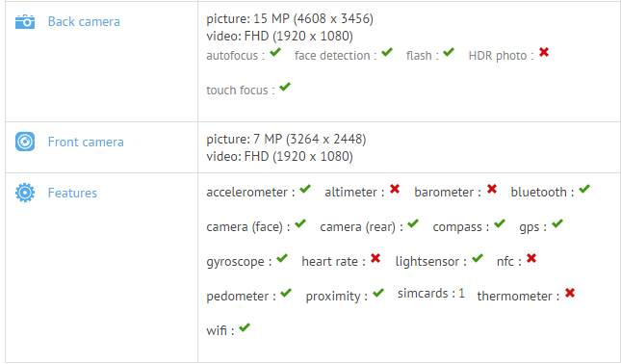Click the green checkmark next to wifi
The width and height of the screenshot is (621, 364).
[x=245, y=327]
